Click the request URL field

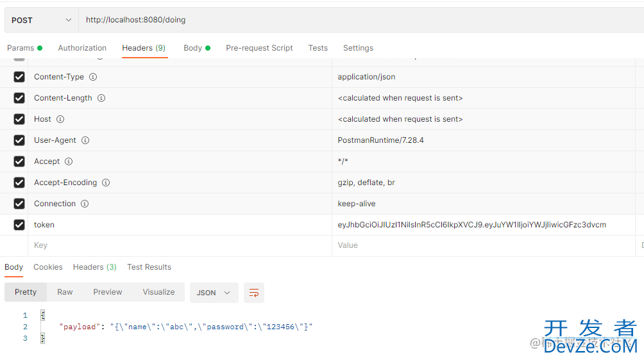pyautogui.click(x=361, y=20)
